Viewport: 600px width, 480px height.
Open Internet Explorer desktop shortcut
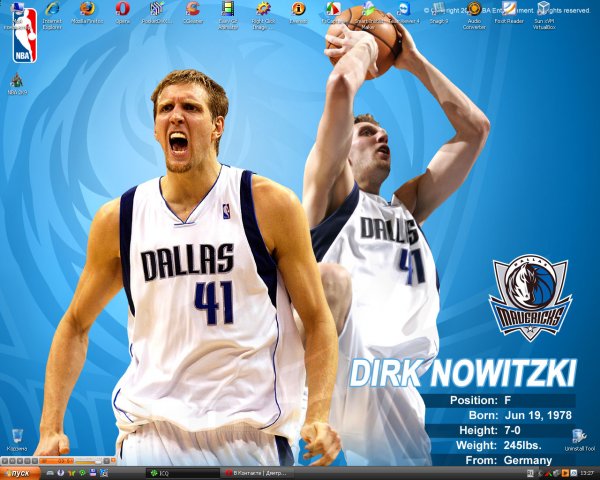click(52, 10)
